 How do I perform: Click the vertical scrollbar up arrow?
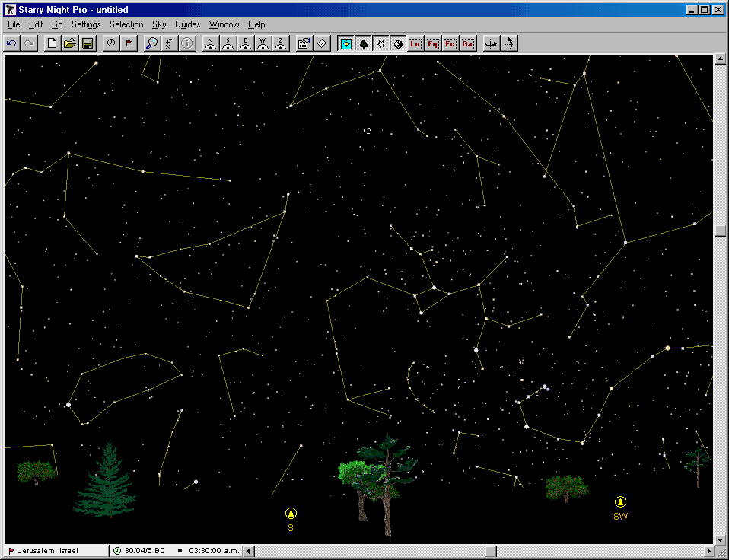(720, 59)
